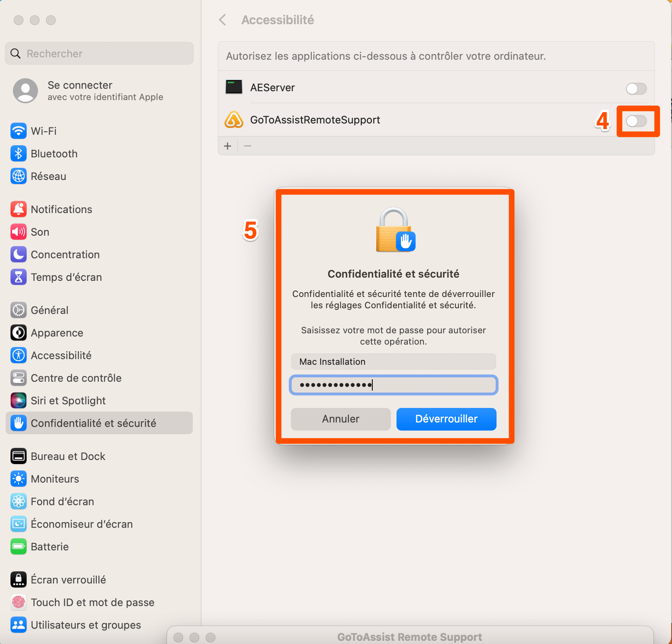The width and height of the screenshot is (672, 644).
Task: Select the Notifications label
Action: [x=61, y=209]
